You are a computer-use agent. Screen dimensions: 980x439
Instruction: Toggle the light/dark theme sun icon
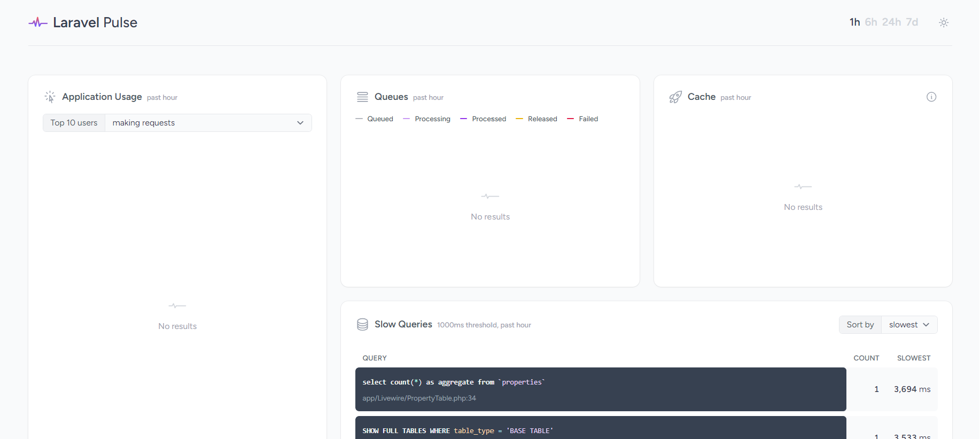944,22
